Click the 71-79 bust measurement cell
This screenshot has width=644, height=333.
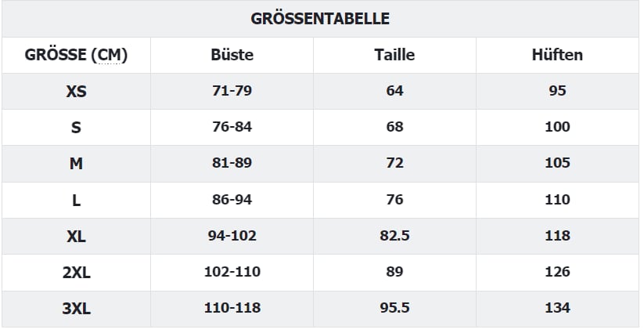point(232,91)
